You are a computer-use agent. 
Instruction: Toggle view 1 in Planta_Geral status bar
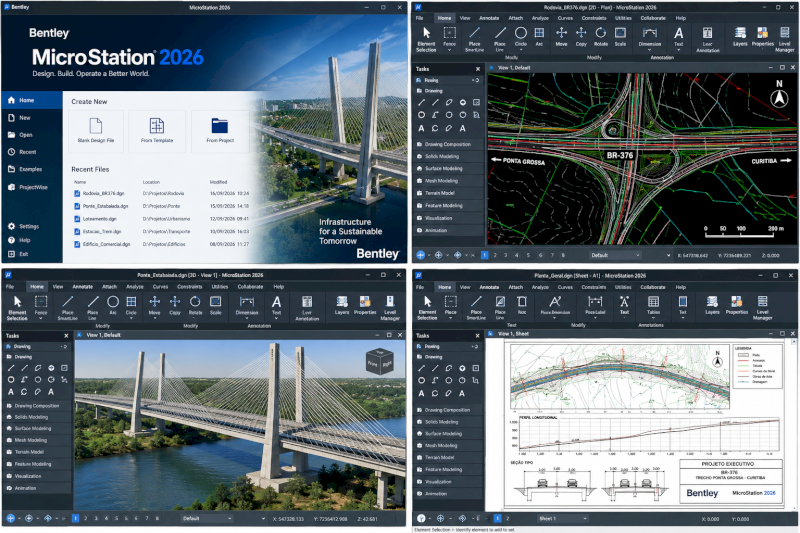497,518
